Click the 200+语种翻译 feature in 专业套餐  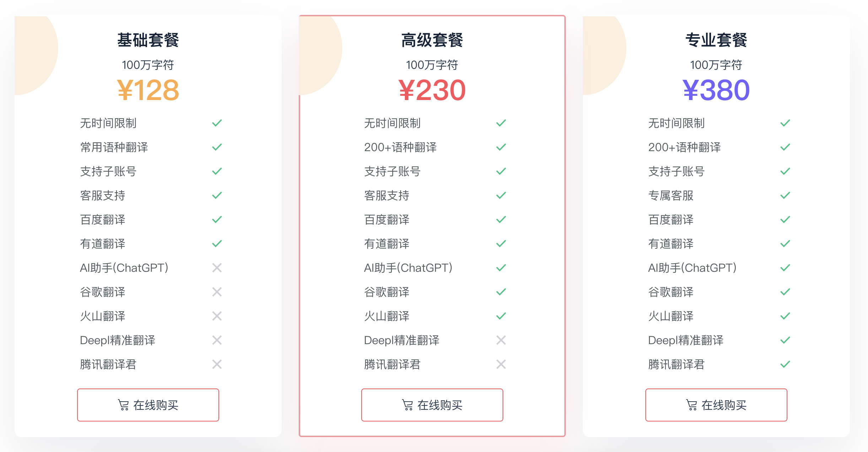(684, 147)
